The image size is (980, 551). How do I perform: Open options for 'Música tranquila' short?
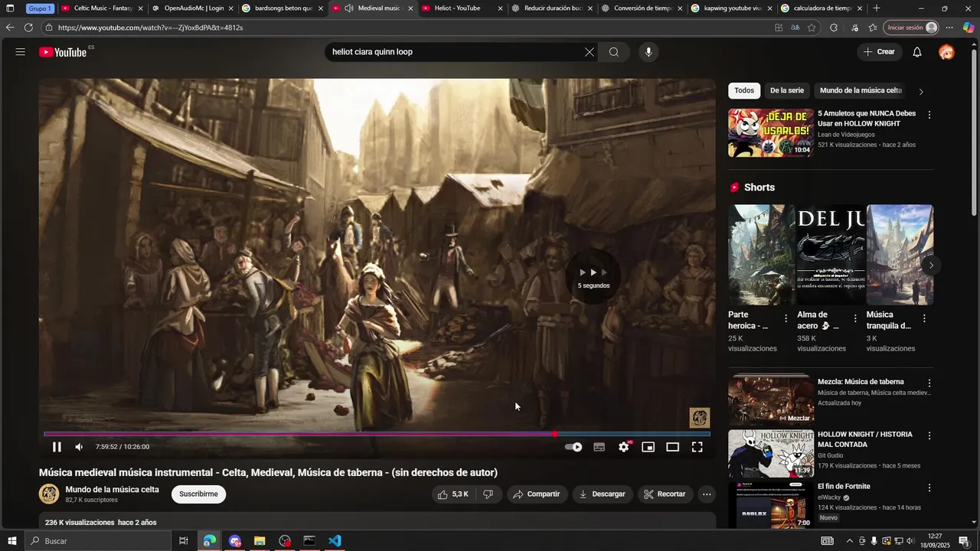coord(924,318)
